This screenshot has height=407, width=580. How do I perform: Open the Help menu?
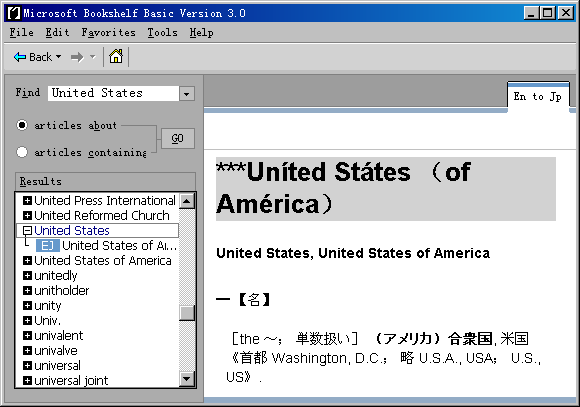tap(202, 33)
